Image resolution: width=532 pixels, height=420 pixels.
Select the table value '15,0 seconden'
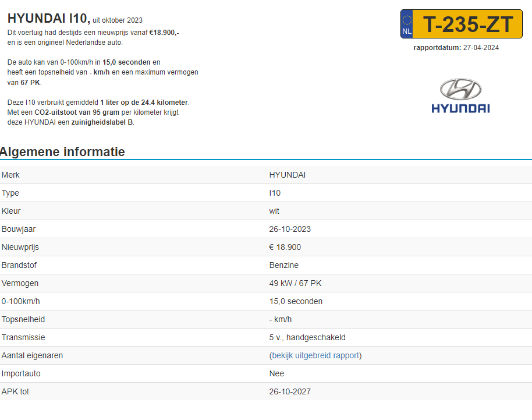tap(296, 301)
